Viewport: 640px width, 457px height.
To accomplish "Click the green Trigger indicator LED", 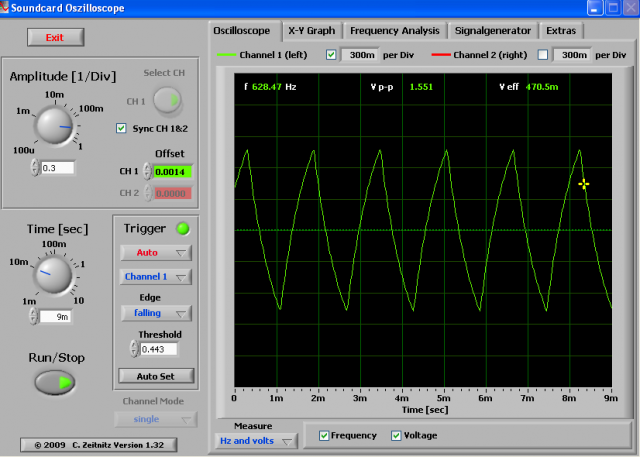I will point(182,228).
